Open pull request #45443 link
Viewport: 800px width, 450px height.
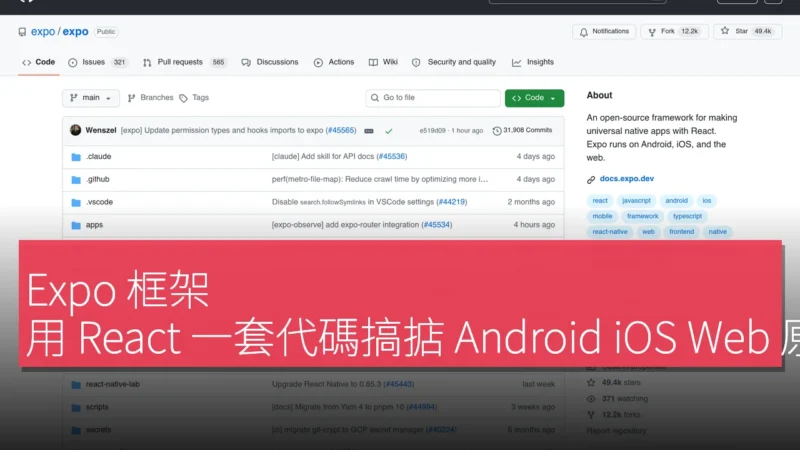tap(398, 384)
